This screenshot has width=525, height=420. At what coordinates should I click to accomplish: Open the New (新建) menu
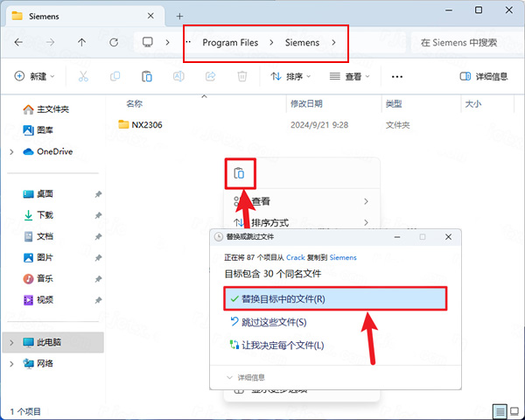point(34,76)
